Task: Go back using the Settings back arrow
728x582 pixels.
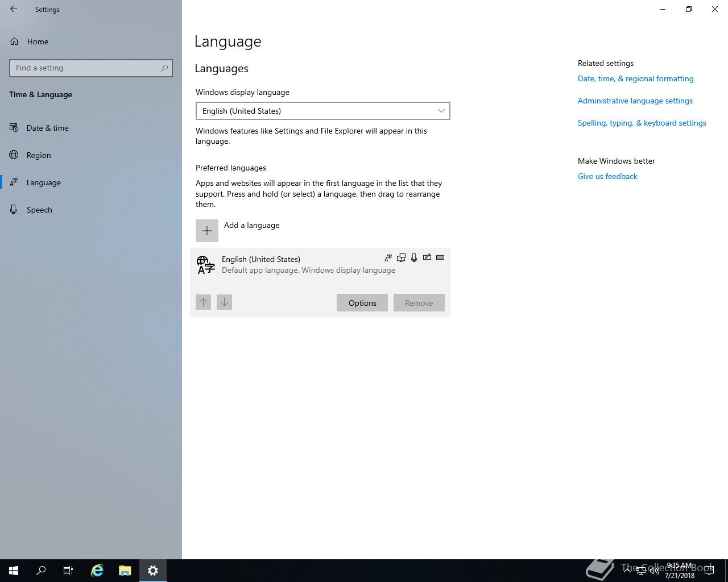Action: [14, 9]
